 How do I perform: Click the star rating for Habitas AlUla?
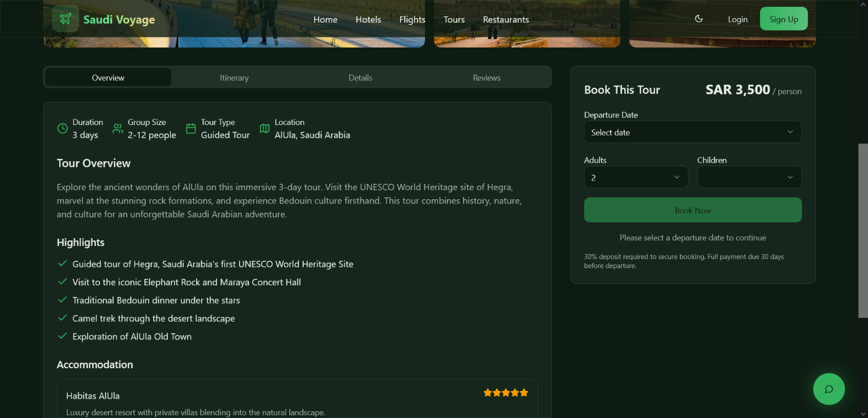(x=505, y=393)
